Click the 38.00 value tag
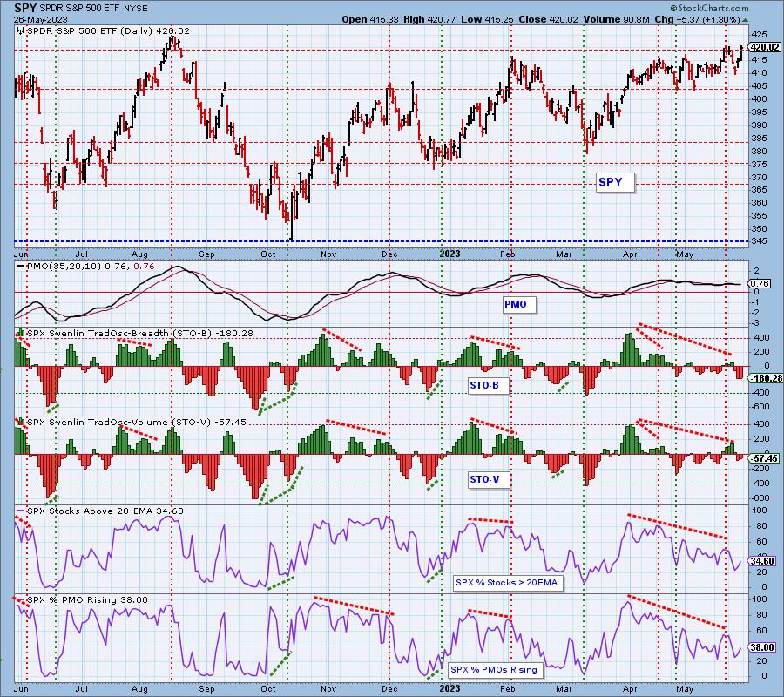The width and height of the screenshot is (784, 697). coord(762,647)
